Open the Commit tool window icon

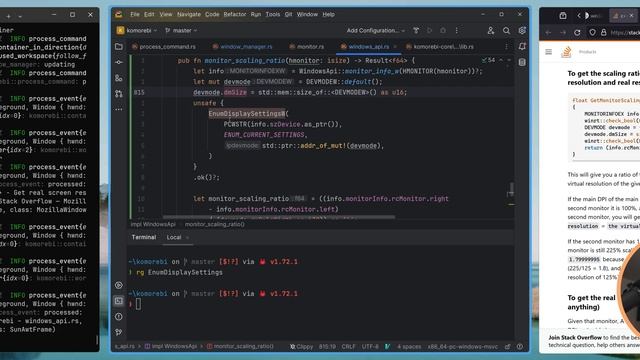point(119,62)
